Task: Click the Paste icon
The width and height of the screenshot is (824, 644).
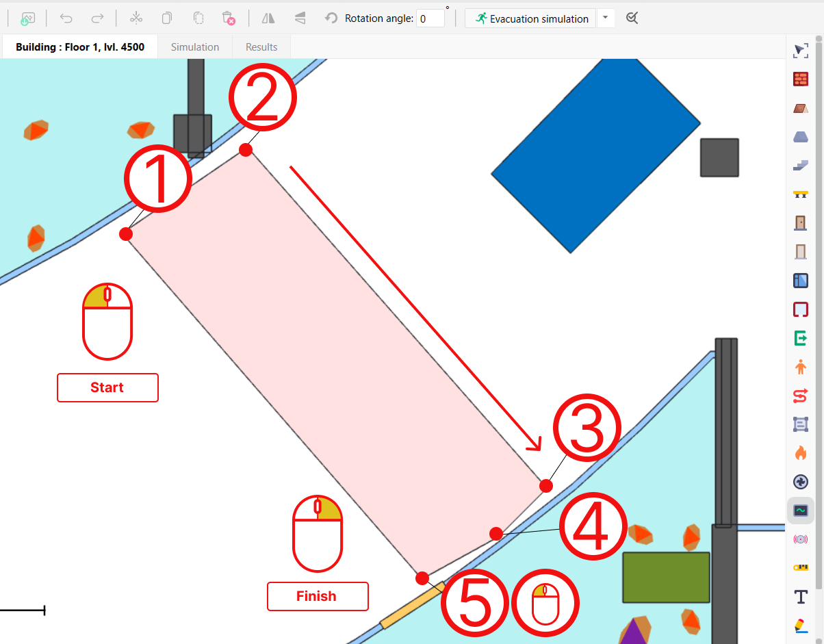Action: pyautogui.click(x=198, y=18)
